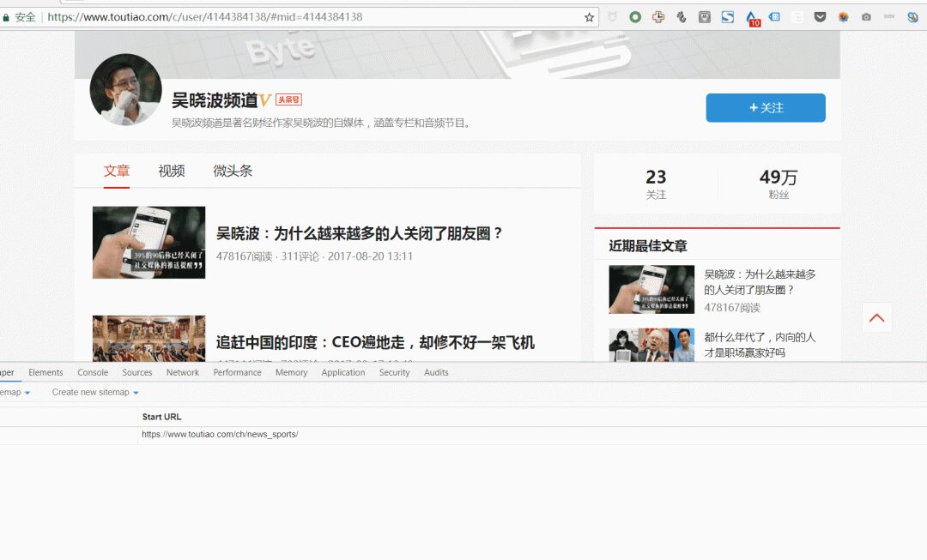Click the profile name 吴晓波频道
Image resolution: width=927 pixels, height=560 pixels.
coord(214,99)
